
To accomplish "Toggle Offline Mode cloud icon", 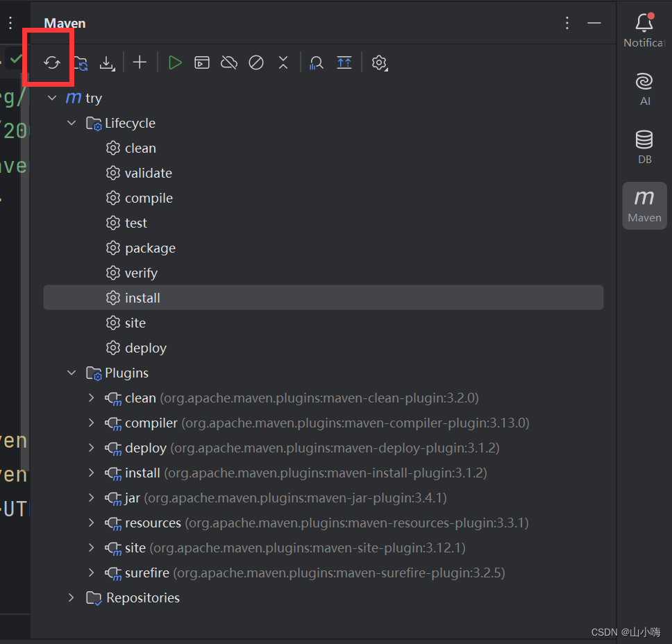I will click(229, 62).
